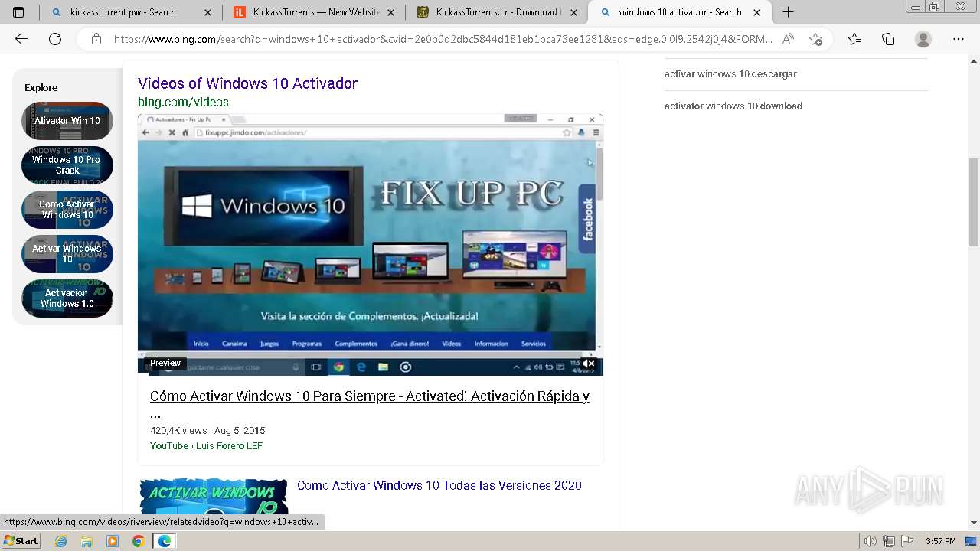Choose Windows 10 Pro Crack explore chip
Viewport: 980px width, 551px height.
(67, 165)
